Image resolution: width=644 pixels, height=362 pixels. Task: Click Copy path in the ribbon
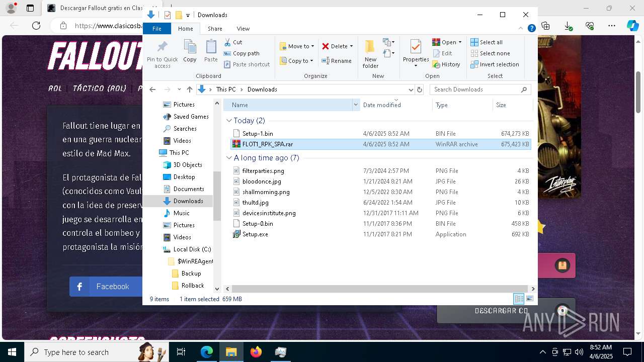(242, 53)
